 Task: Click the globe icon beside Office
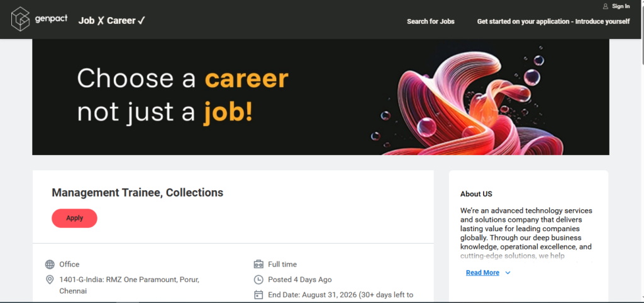click(50, 265)
